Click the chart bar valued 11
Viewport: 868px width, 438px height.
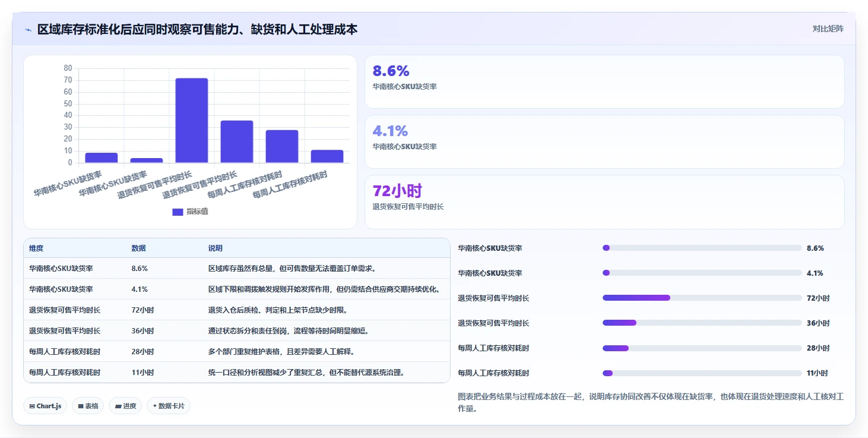(x=327, y=156)
